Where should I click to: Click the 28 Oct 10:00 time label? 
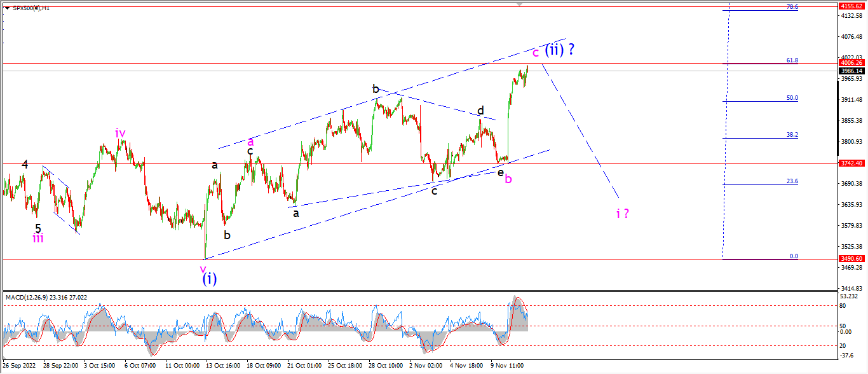coord(385,366)
